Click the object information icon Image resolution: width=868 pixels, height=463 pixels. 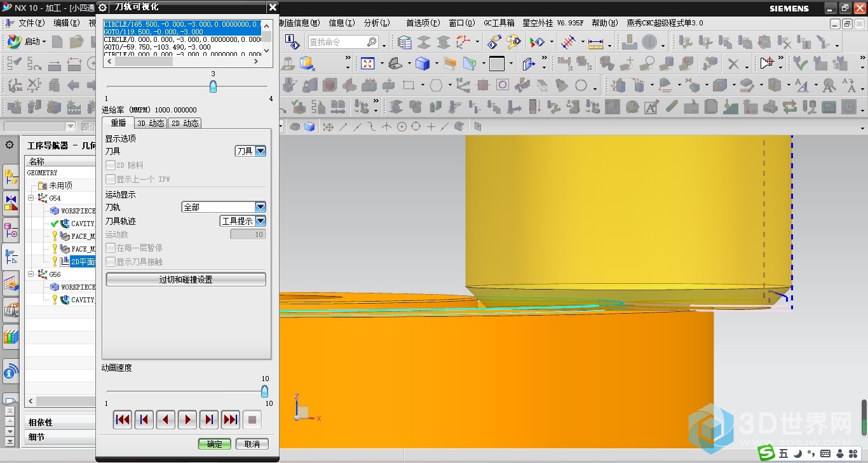click(x=292, y=42)
